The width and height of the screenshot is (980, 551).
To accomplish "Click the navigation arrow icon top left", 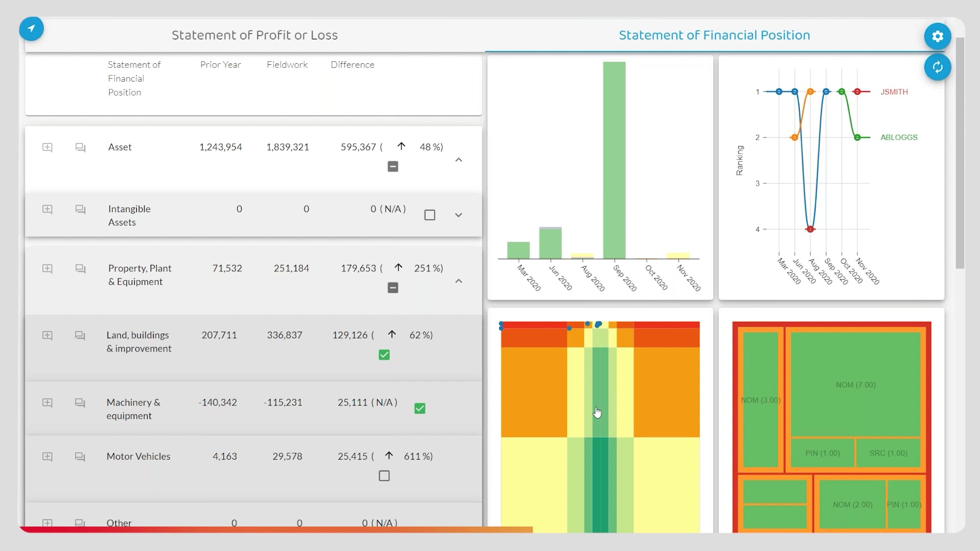I will tap(32, 29).
